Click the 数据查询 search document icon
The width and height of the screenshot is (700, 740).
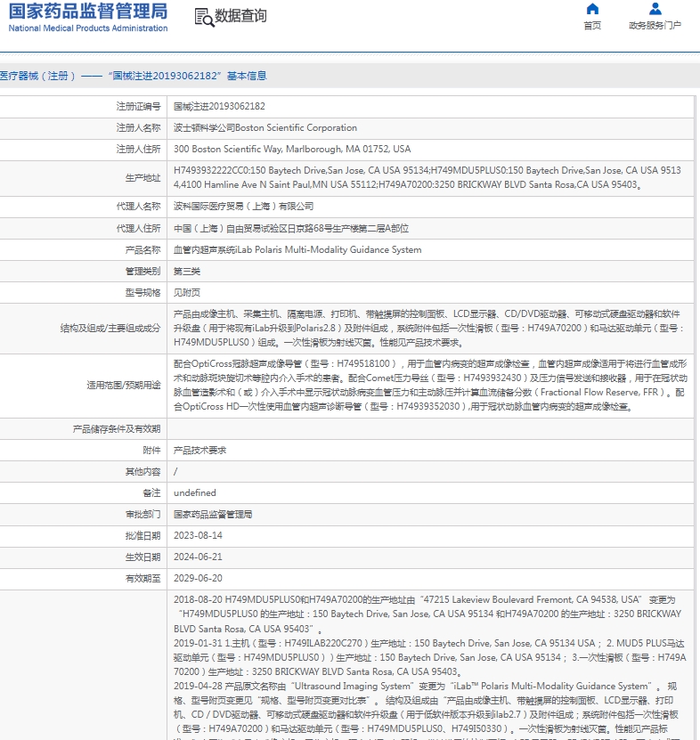pos(204,18)
